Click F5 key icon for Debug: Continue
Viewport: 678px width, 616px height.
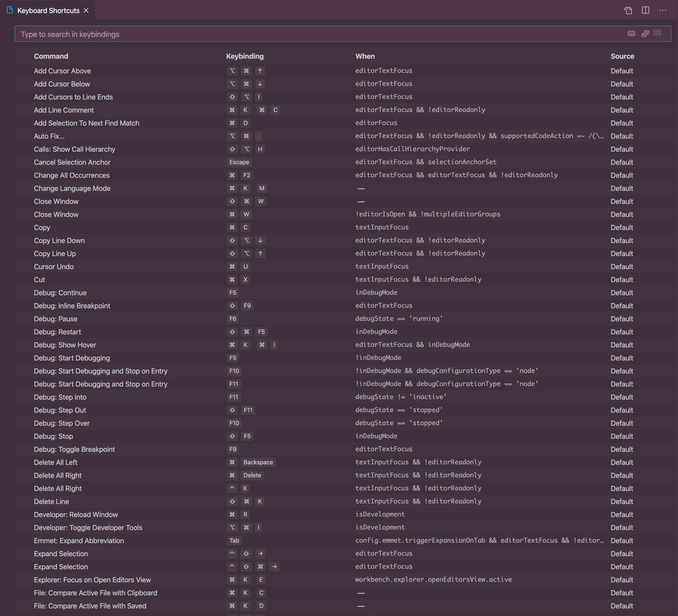[233, 293]
